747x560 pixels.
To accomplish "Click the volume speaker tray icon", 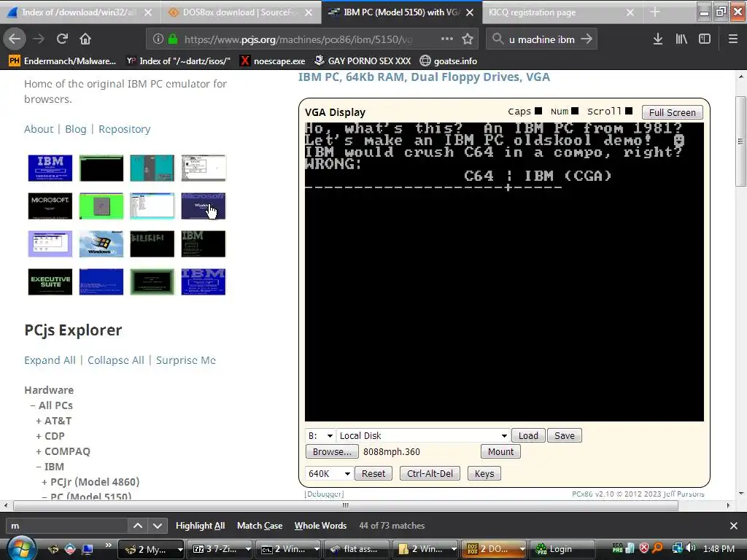I will (x=691, y=548).
